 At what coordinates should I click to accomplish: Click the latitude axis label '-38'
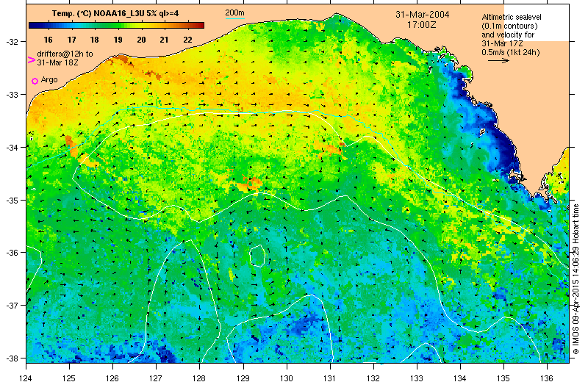pos(11,358)
